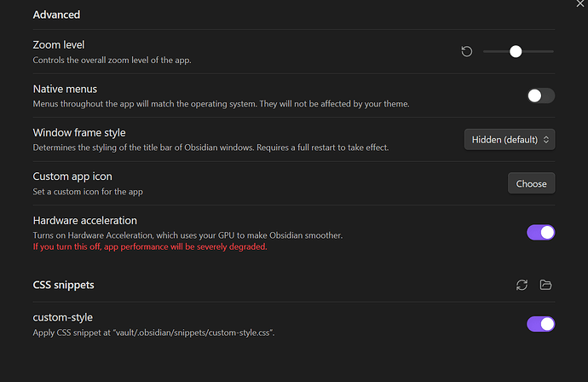Screen dimensions: 588x382
Task: Click the snippet path description text
Action: click(153, 333)
